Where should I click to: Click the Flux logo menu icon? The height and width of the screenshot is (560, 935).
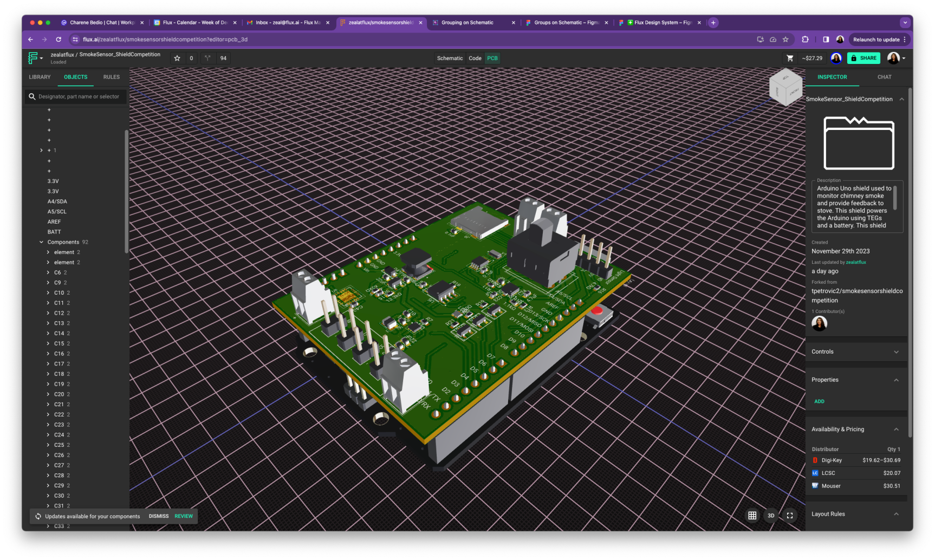[34, 58]
